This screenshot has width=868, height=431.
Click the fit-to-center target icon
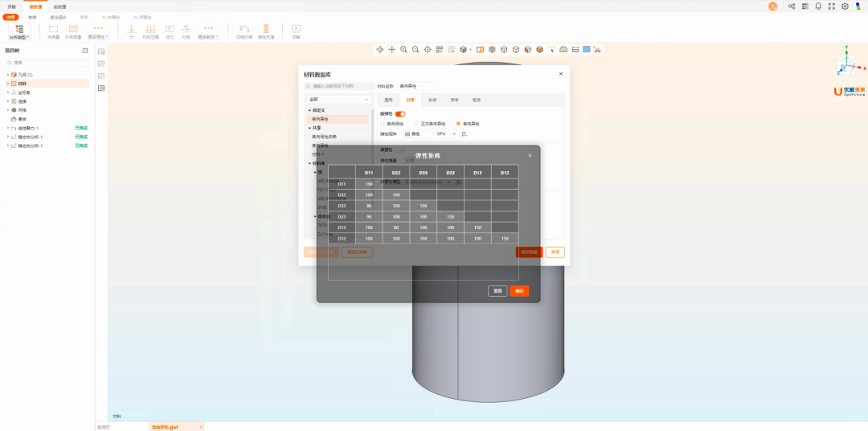pos(428,49)
